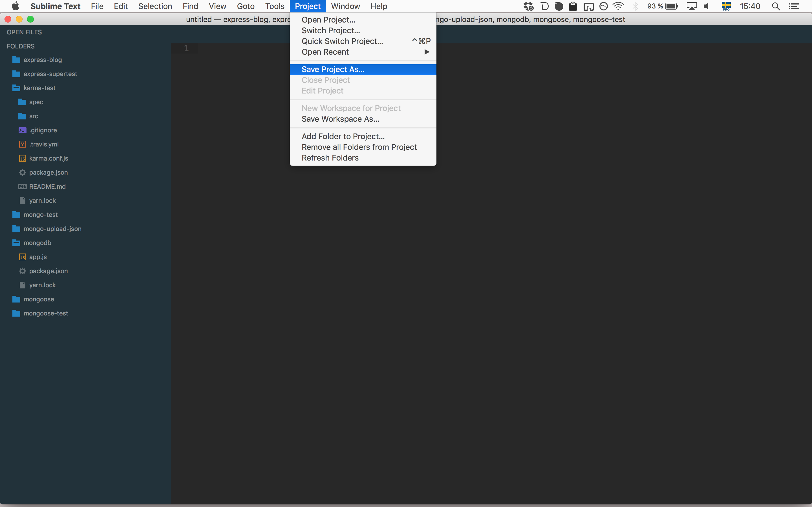
Task: Click the README.md markdown file icon
Action: [x=23, y=186]
